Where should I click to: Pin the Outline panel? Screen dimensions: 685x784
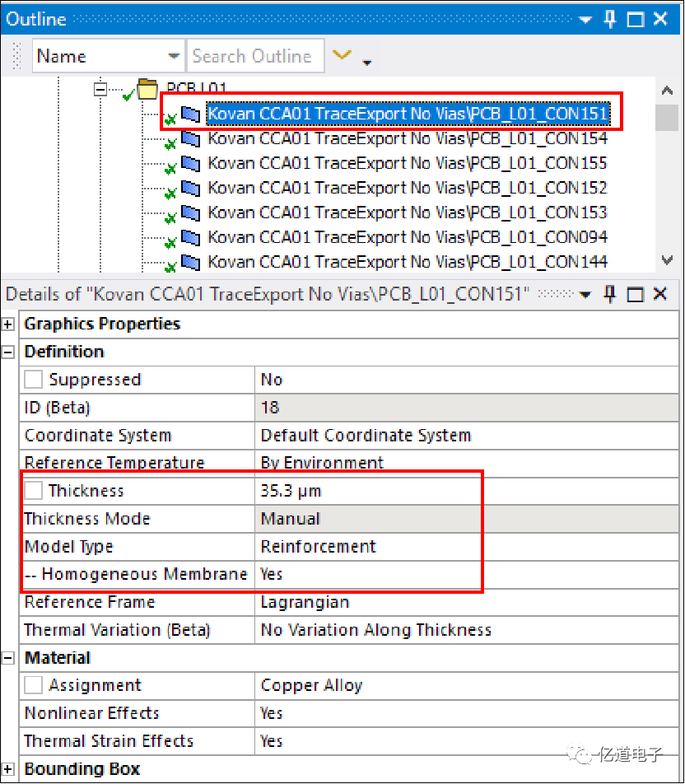coord(610,20)
